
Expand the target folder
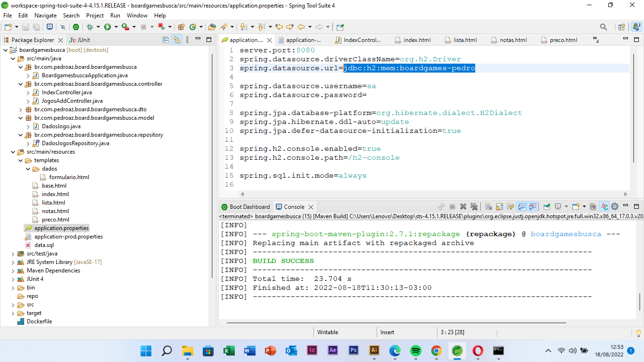coord(13,313)
